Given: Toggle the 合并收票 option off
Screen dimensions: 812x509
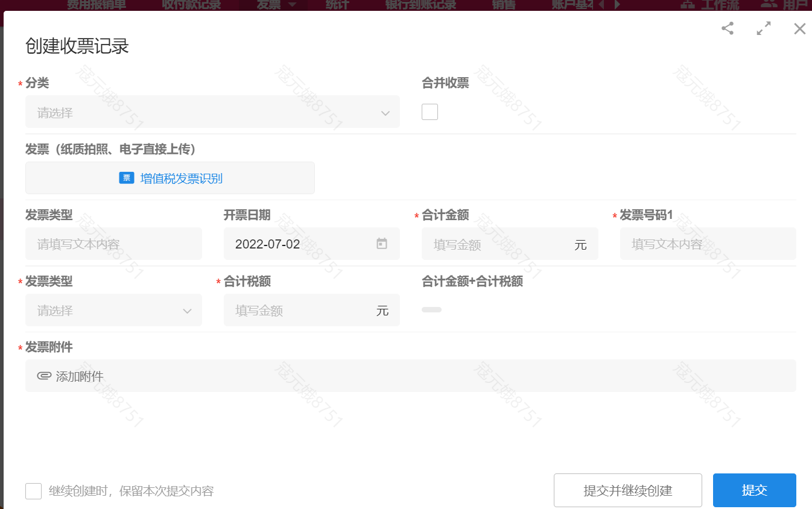Looking at the screenshot, I should pos(430,112).
